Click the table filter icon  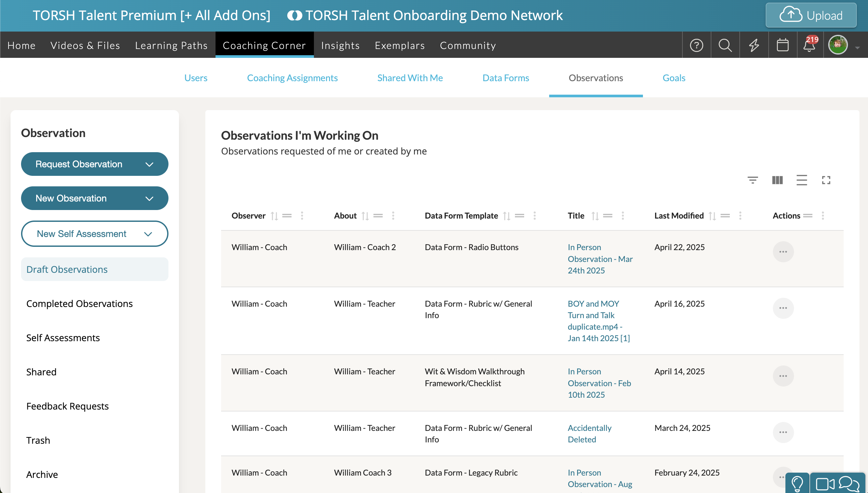tap(753, 180)
